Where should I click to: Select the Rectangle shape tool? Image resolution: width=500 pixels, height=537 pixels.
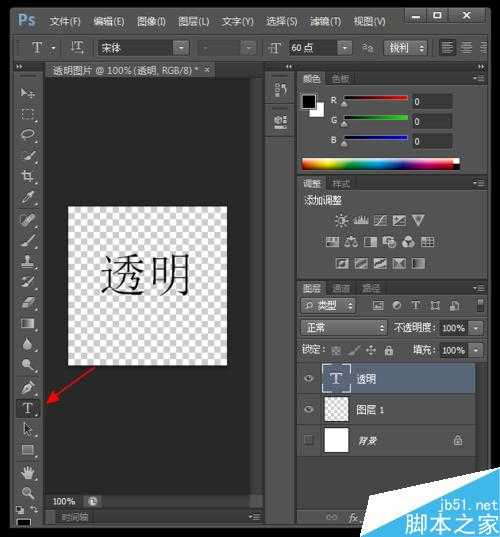(27, 450)
